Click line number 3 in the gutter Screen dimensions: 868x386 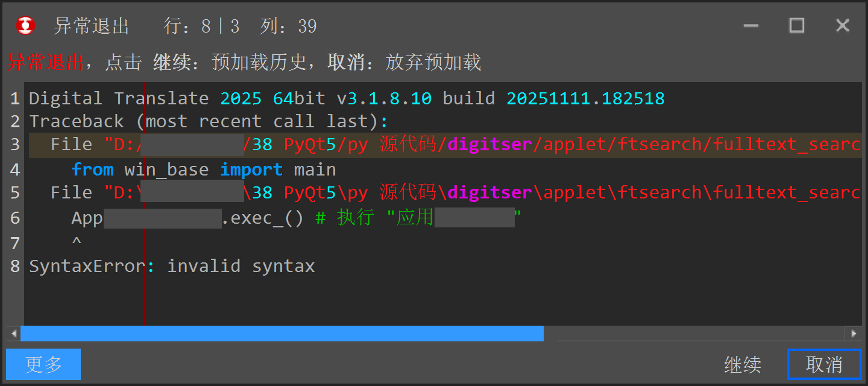pos(15,145)
